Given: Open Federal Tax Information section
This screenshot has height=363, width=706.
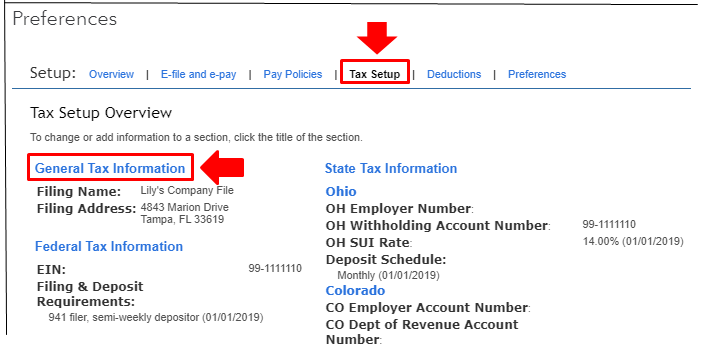Looking at the screenshot, I should [109, 246].
